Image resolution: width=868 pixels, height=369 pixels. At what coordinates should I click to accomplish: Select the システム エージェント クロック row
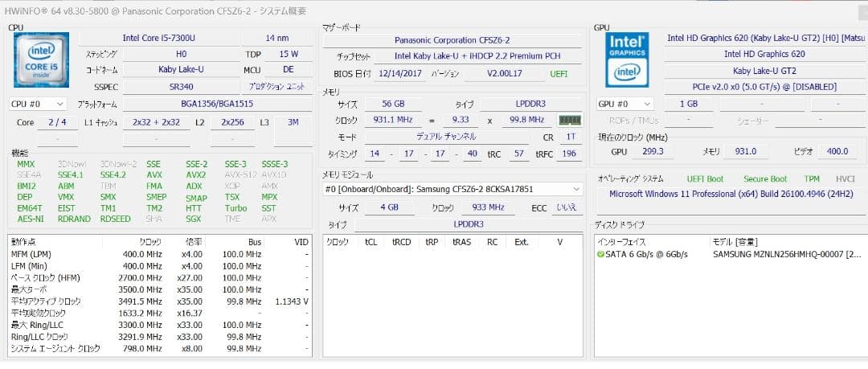(160, 349)
